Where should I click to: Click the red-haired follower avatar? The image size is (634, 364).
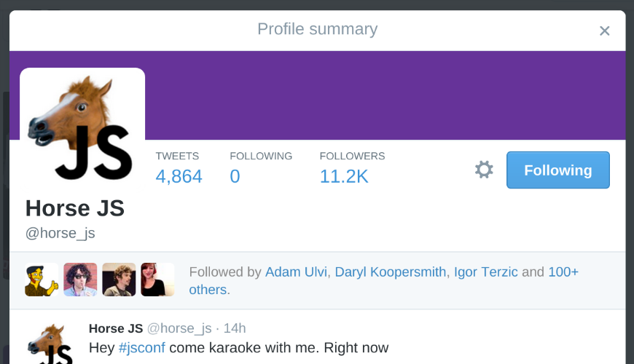pos(157,280)
